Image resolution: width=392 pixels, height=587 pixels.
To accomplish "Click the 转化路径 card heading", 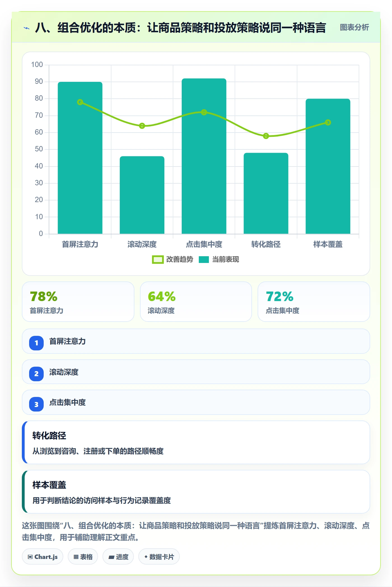I will [x=49, y=436].
